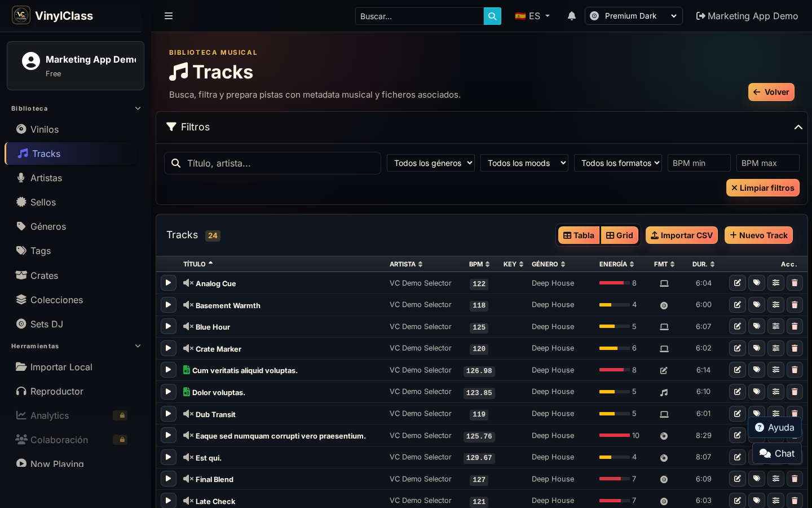Screen dimensions: 812x508
Task: Click the Volver button
Action: point(771,92)
